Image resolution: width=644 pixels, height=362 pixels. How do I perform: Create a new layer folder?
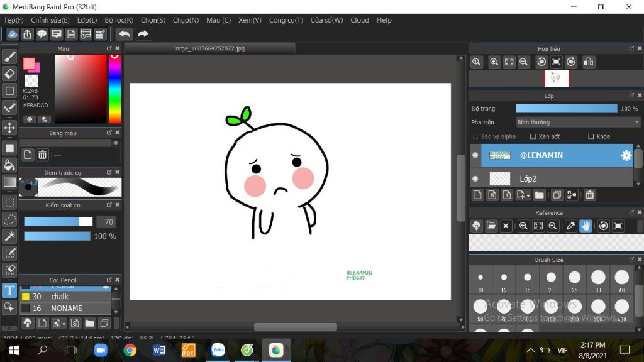539,195
